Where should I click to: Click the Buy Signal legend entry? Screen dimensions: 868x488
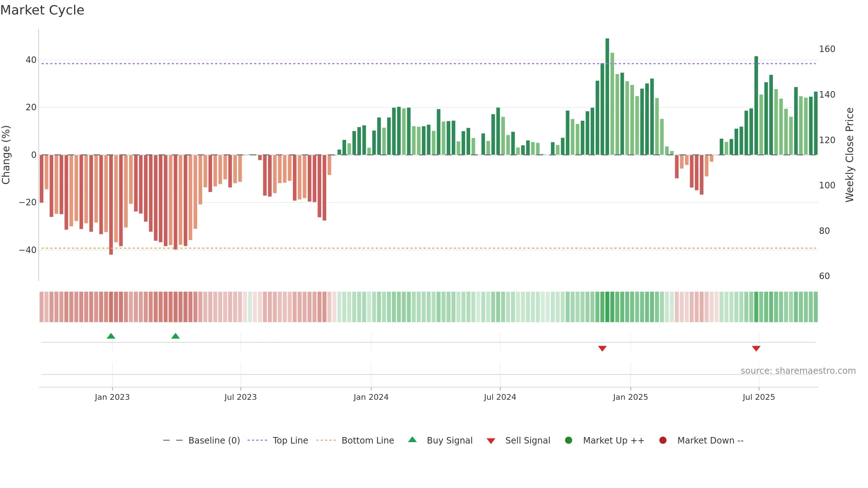pyautogui.click(x=440, y=440)
